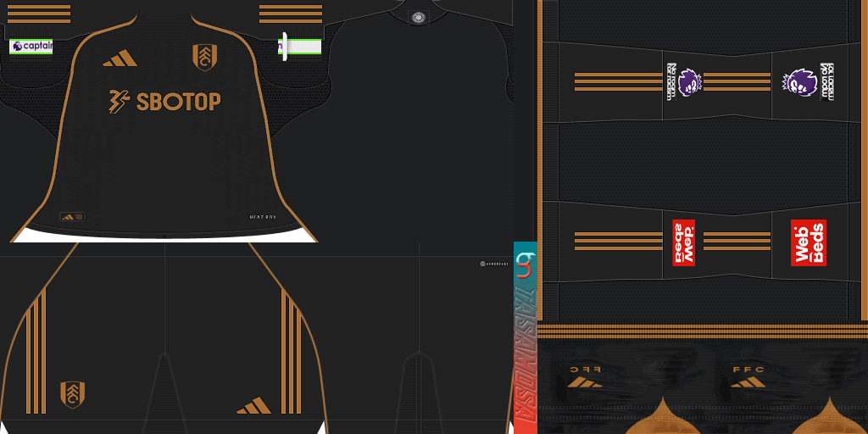Image resolution: width=868 pixels, height=434 pixels.
Task: Click the HEAT.RDY text on the shirt hem
Action: tap(263, 217)
